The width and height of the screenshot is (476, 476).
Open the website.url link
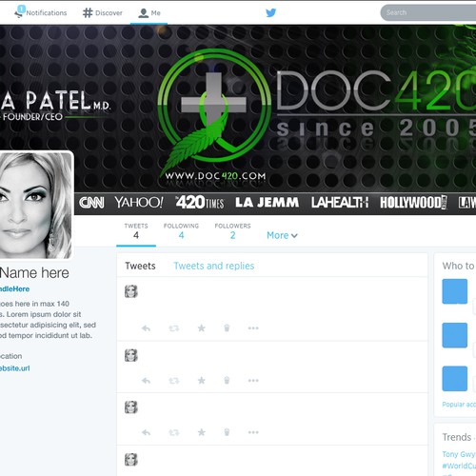pyautogui.click(x=14, y=368)
